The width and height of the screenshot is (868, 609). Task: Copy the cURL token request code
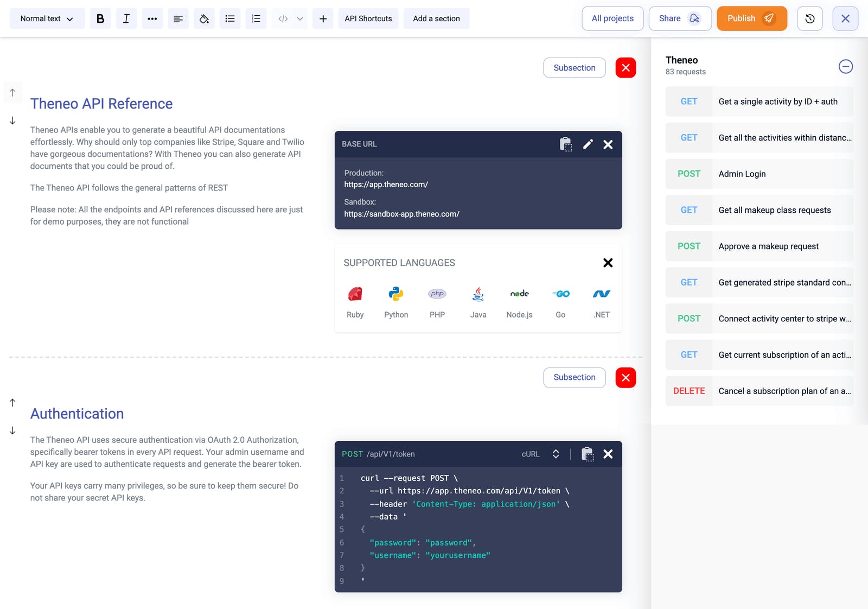pos(588,454)
